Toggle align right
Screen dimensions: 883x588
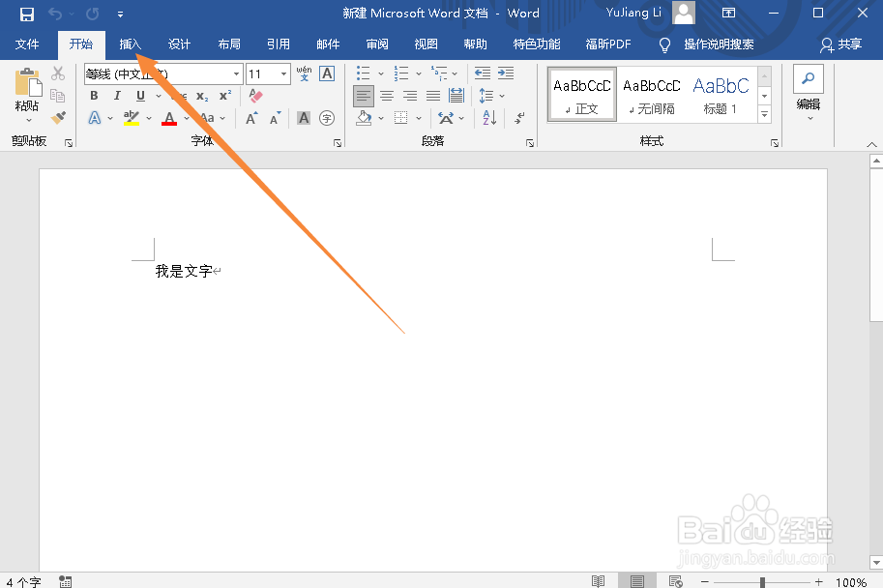(x=409, y=96)
